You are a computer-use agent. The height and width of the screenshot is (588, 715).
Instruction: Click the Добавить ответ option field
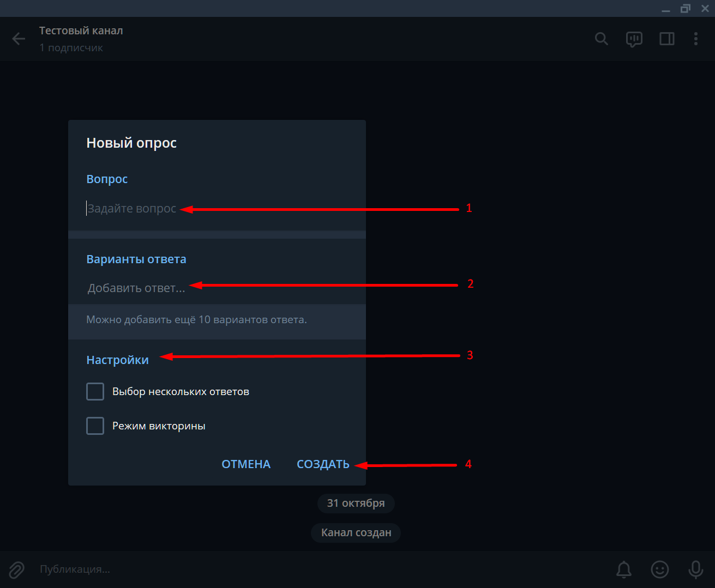coord(217,288)
